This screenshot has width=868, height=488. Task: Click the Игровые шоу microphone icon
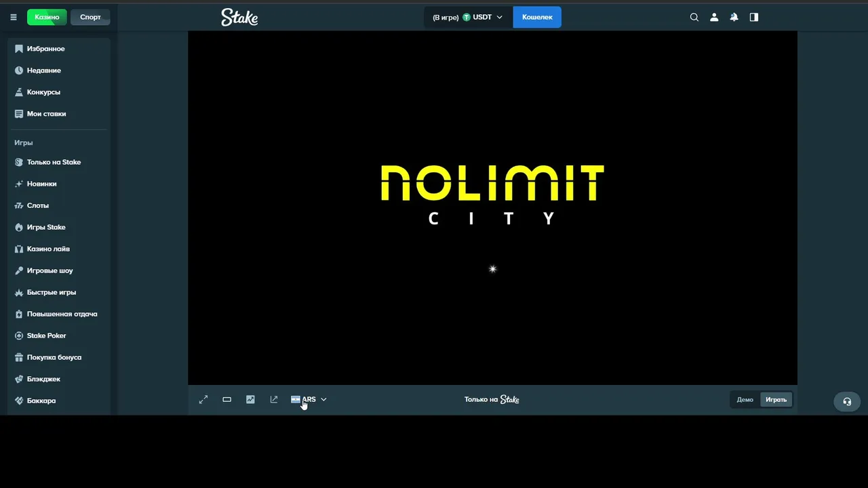click(x=19, y=270)
